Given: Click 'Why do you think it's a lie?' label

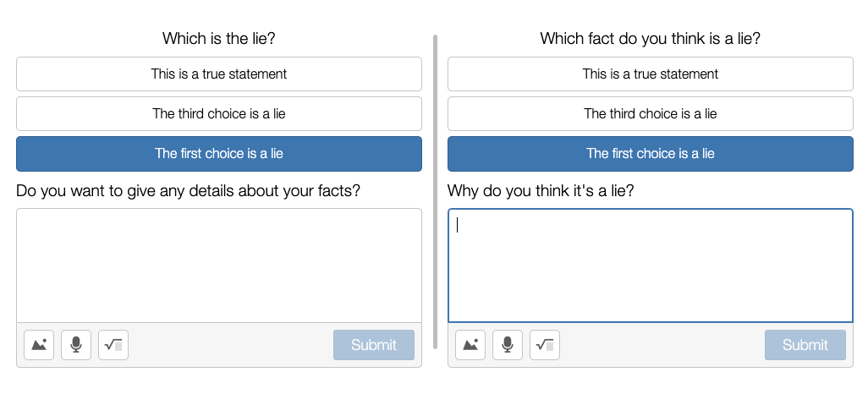Looking at the screenshot, I should click(x=541, y=191).
